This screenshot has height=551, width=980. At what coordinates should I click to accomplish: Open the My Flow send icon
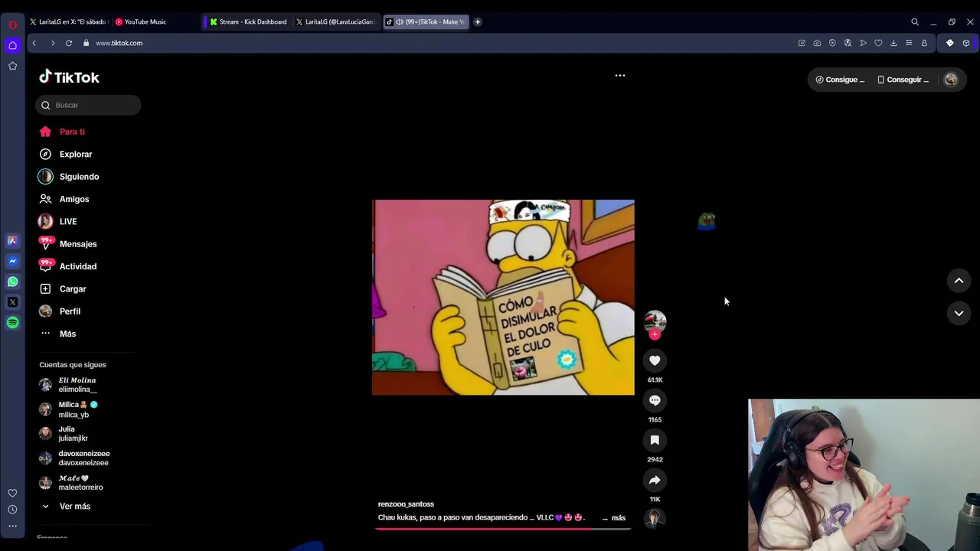pos(863,43)
